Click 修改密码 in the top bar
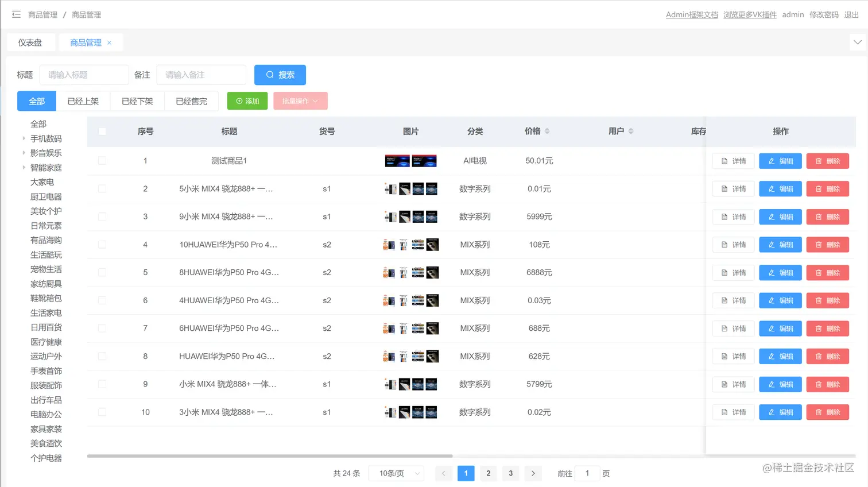 click(x=824, y=15)
